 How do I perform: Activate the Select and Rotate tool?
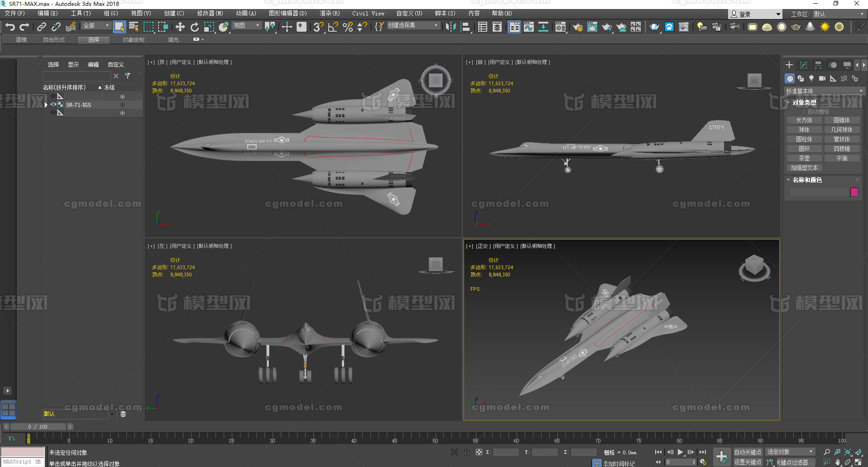click(195, 27)
